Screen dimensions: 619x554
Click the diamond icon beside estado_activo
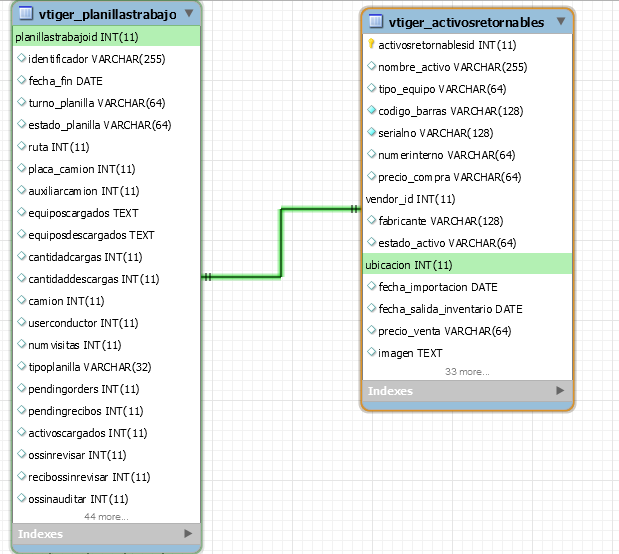click(x=371, y=242)
